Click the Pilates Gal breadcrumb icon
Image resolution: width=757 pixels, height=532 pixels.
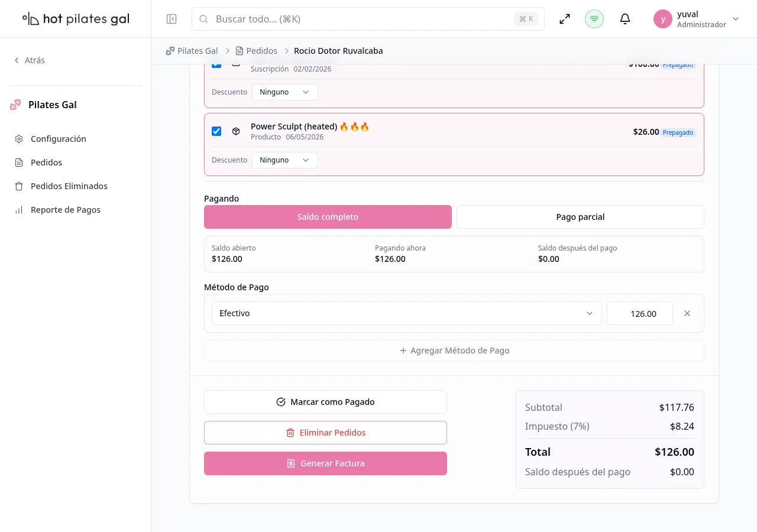click(170, 51)
